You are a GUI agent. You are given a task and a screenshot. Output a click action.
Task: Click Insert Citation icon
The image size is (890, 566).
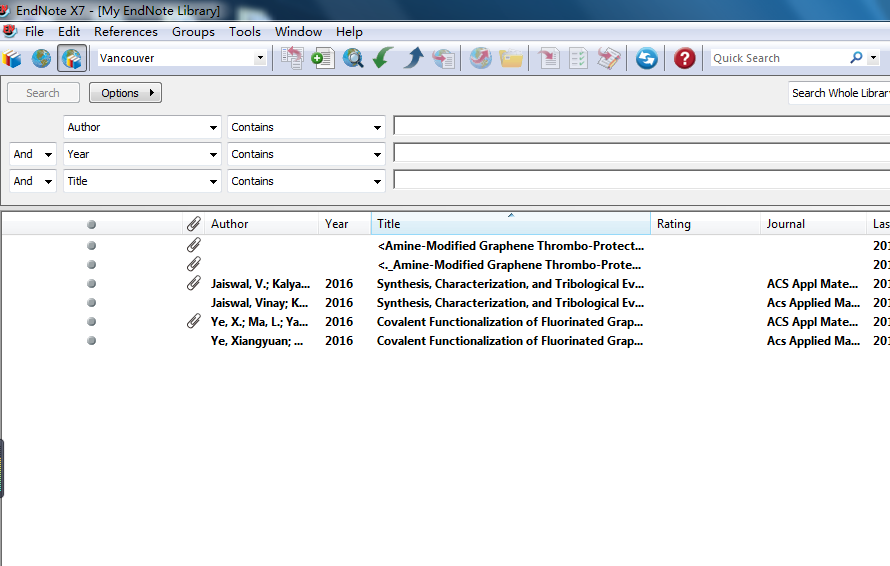549,58
